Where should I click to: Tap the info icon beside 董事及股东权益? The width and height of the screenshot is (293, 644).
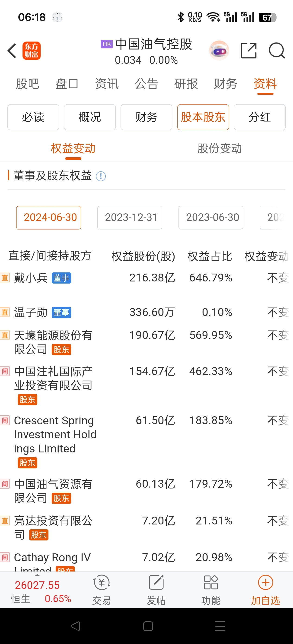pyautogui.click(x=101, y=176)
